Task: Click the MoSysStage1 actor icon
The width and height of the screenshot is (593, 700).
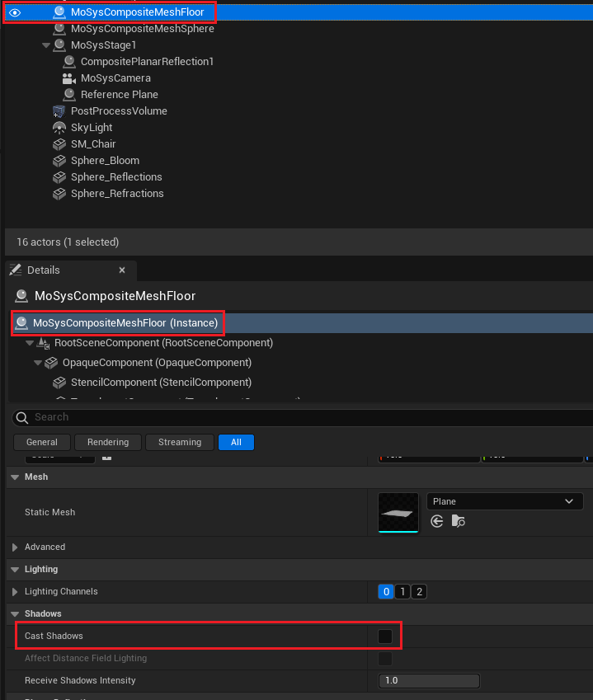Action: tap(59, 45)
